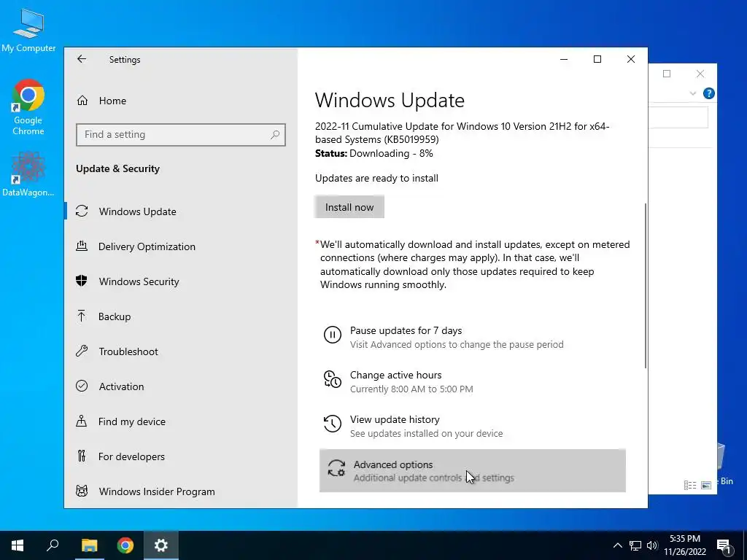Click the network tray icon
This screenshot has width=747, height=560.
click(635, 545)
